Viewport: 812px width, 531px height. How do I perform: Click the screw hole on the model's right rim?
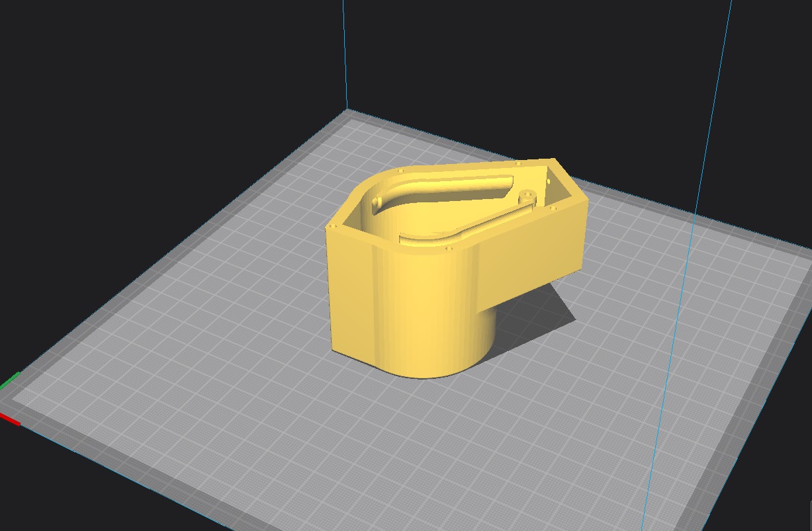point(553,208)
